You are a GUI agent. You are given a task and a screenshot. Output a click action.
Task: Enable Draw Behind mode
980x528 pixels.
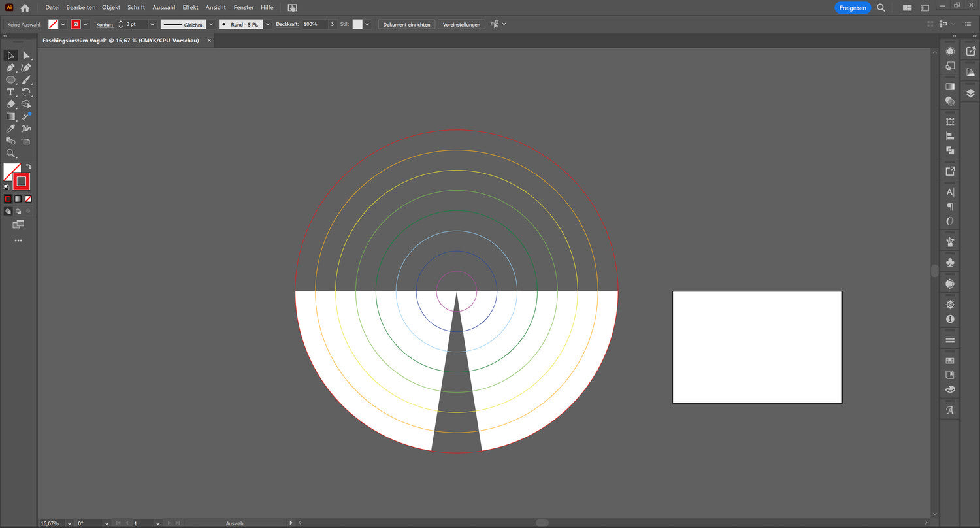tap(18, 212)
